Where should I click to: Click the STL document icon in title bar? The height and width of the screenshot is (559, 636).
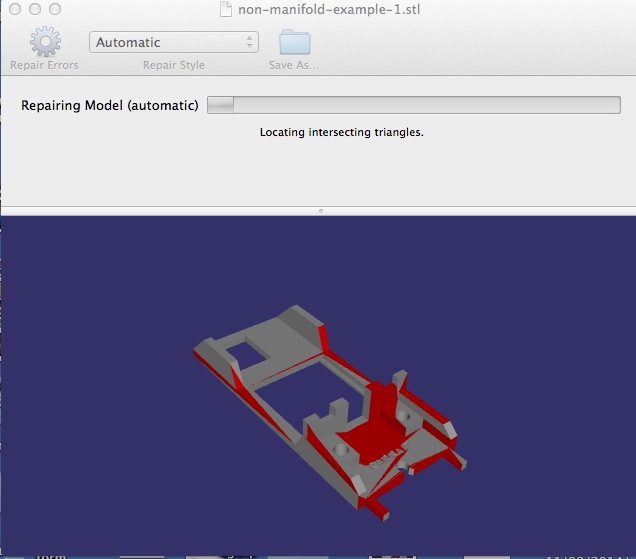click(225, 9)
